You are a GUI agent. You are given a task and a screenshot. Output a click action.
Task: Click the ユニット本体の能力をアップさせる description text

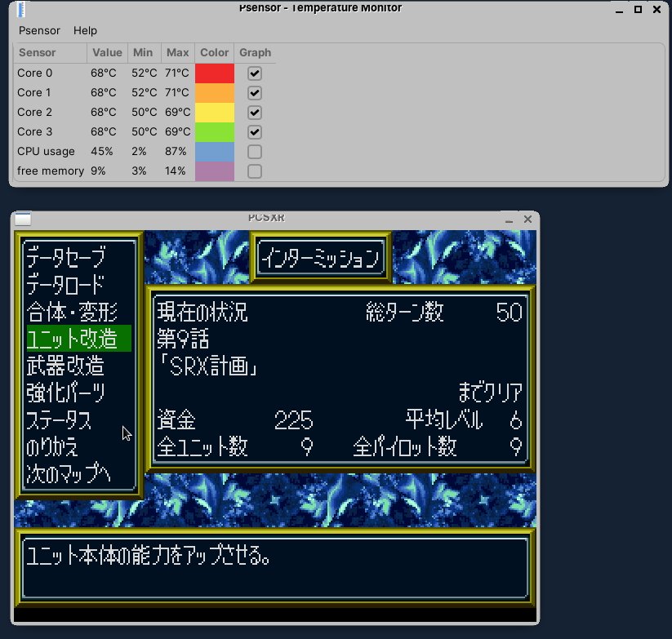point(149,555)
